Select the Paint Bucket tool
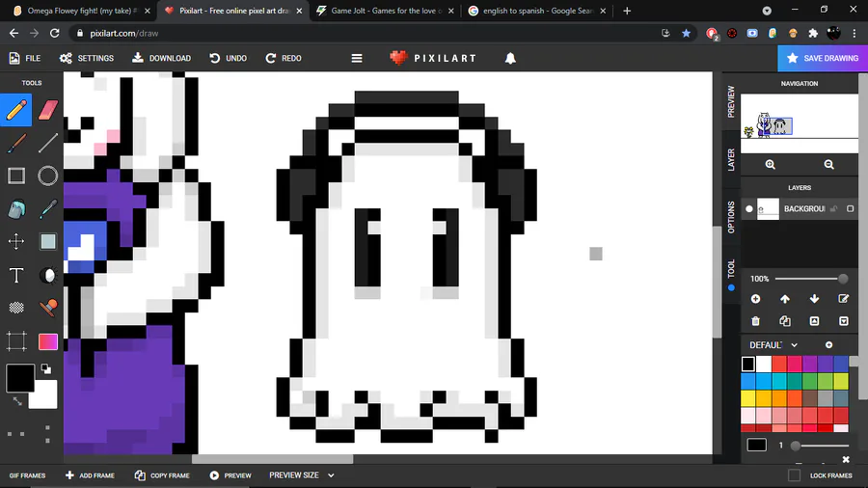Image resolution: width=868 pixels, height=488 pixels. click(x=16, y=209)
